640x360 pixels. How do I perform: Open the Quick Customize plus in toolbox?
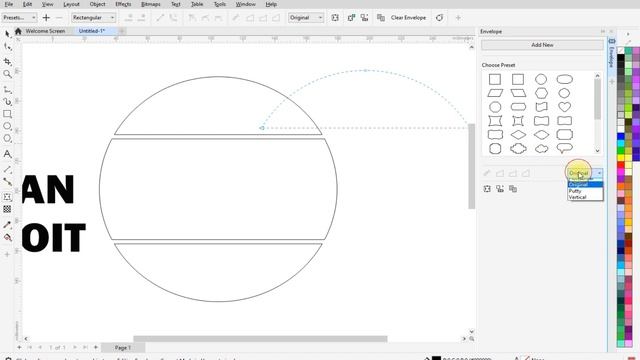pos(7,254)
